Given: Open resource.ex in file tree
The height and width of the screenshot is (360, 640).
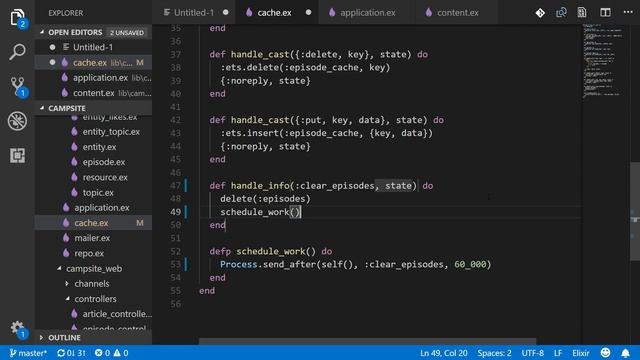Looking at the screenshot, I should (x=105, y=177).
